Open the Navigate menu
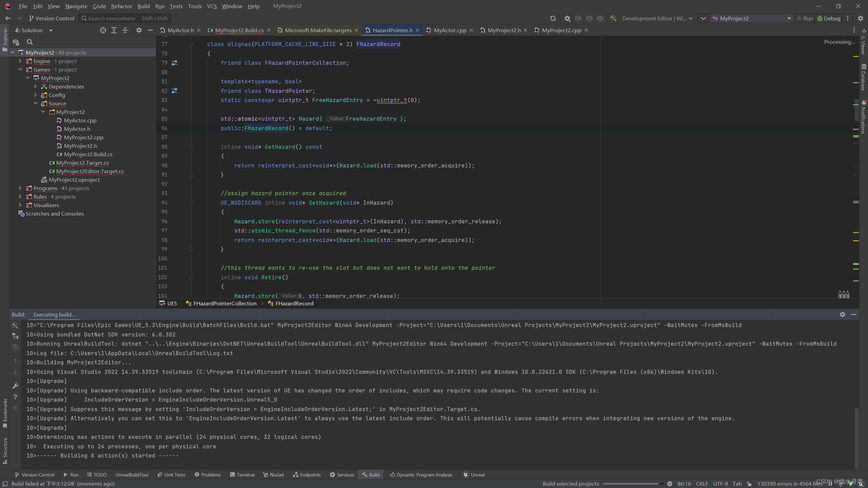868x488 pixels. tap(76, 6)
